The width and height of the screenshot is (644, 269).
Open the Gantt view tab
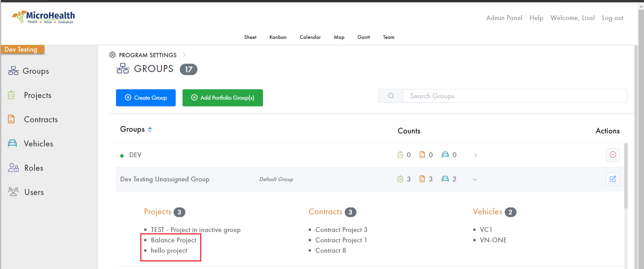364,37
